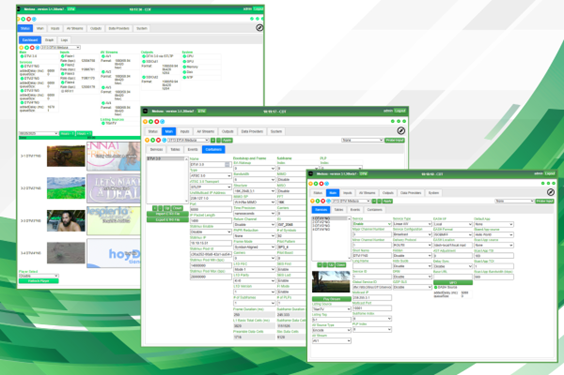Viewport: 564px width, 375px height.
Task: Switch to the Containers sub-tab in the front Services window
Action: click(x=374, y=210)
